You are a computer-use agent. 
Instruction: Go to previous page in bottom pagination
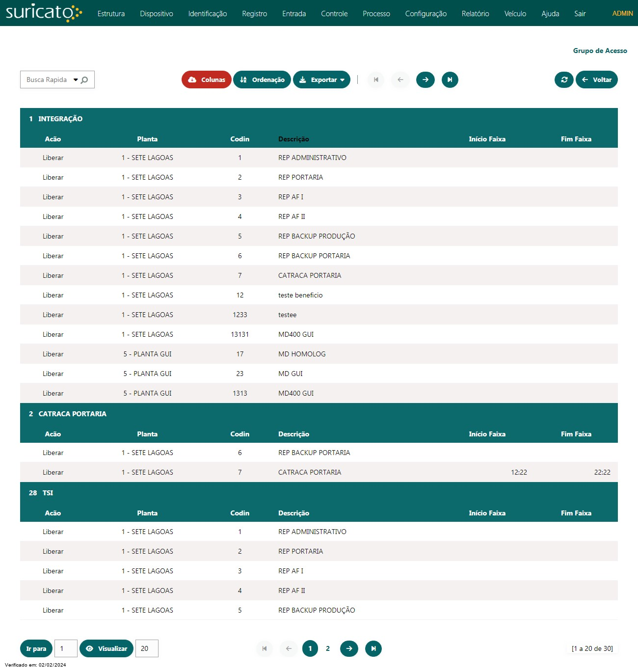point(289,648)
